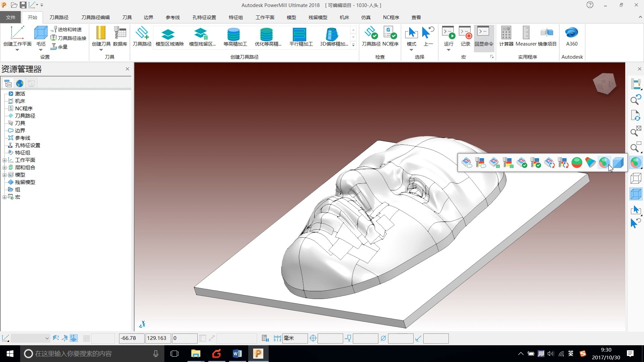Open the Model Area Clearance strategy icon
Screen dimensions: 644x362
click(169, 37)
